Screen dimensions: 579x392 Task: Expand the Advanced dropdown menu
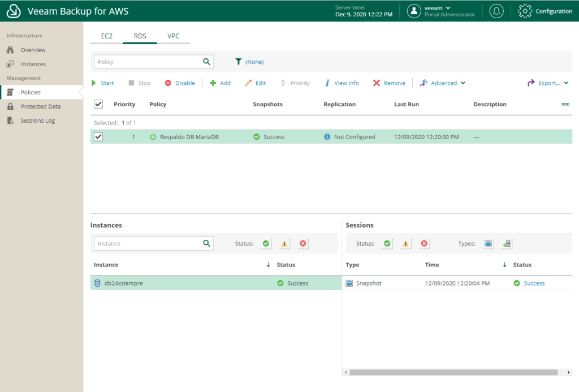(442, 83)
